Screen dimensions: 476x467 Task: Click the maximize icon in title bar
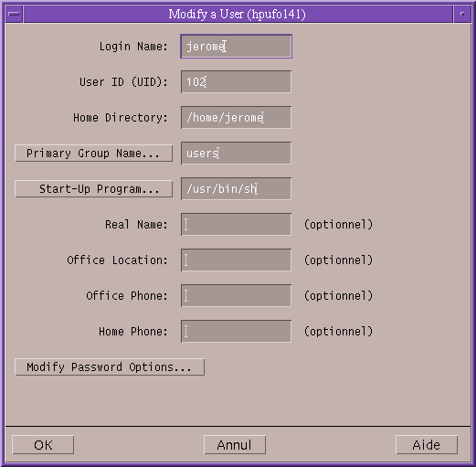click(462, 14)
